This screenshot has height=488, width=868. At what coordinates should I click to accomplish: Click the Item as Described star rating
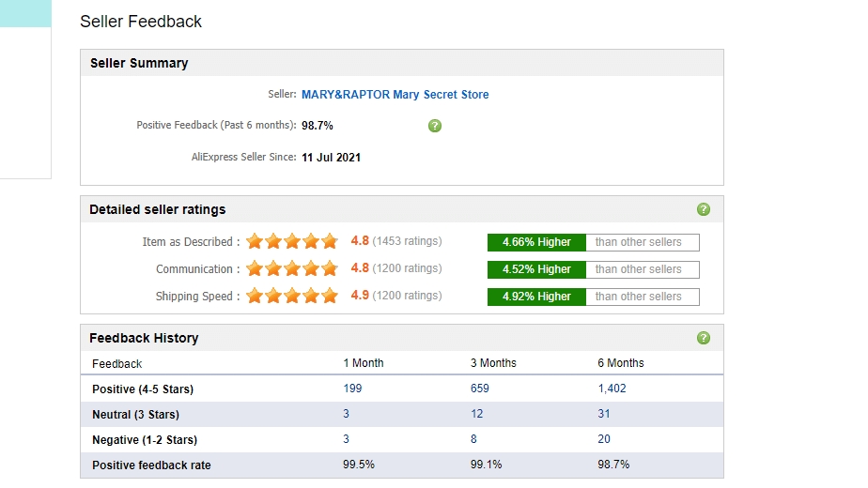291,242
